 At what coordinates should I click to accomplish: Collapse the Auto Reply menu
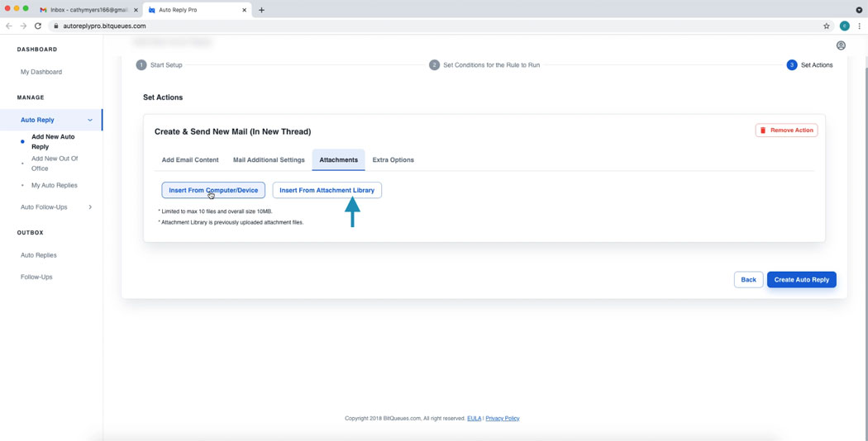tap(90, 120)
